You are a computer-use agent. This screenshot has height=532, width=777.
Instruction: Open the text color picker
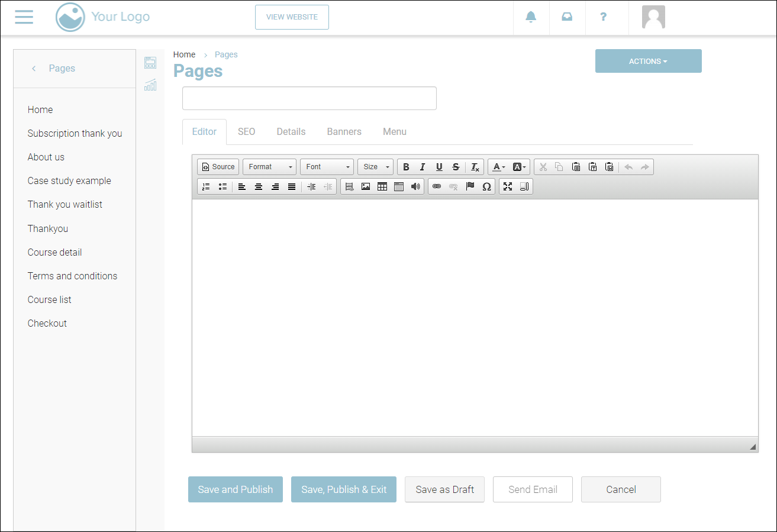click(499, 167)
